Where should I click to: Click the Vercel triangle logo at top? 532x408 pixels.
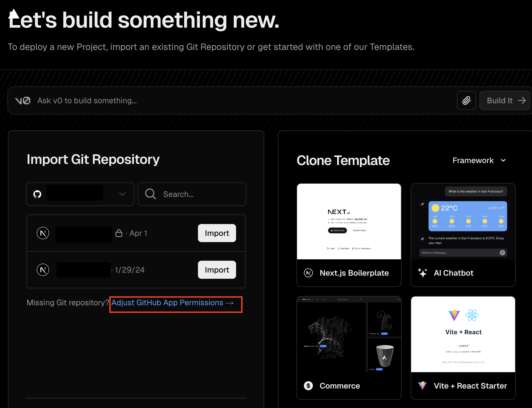pyautogui.click(x=14, y=14)
